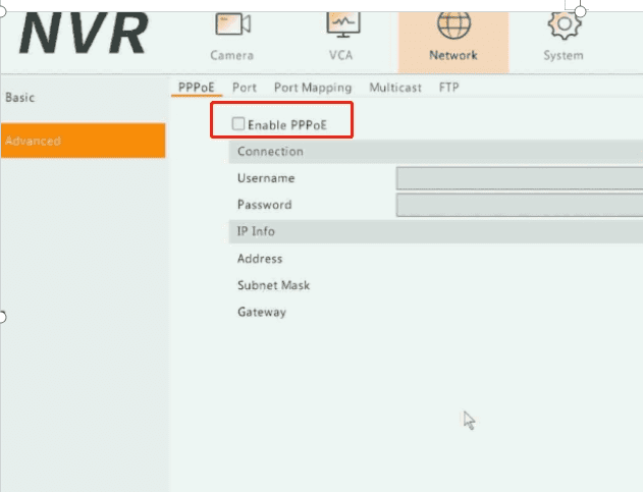Click the NVR logo
Screen dimensions: 643x492
tap(83, 34)
